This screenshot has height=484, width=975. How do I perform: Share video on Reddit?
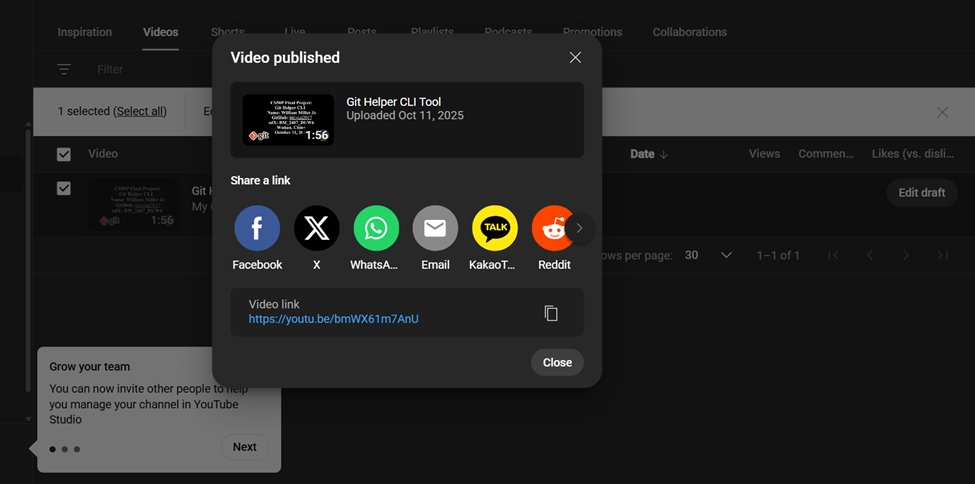tap(550, 228)
